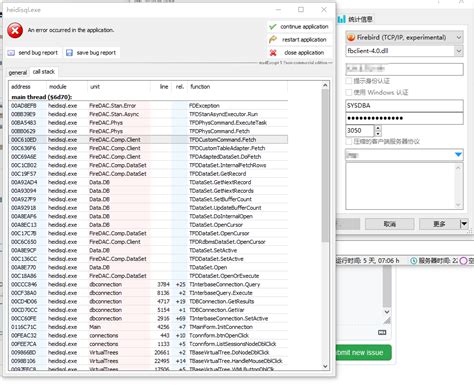Select the TFDRdbmsDataSet.OpenCursor row

(149, 242)
